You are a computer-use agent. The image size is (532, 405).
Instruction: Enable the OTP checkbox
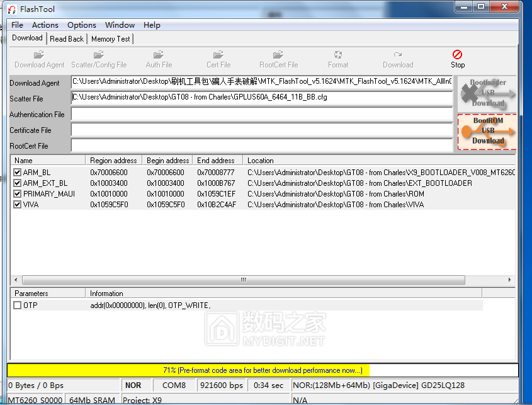[x=18, y=305]
